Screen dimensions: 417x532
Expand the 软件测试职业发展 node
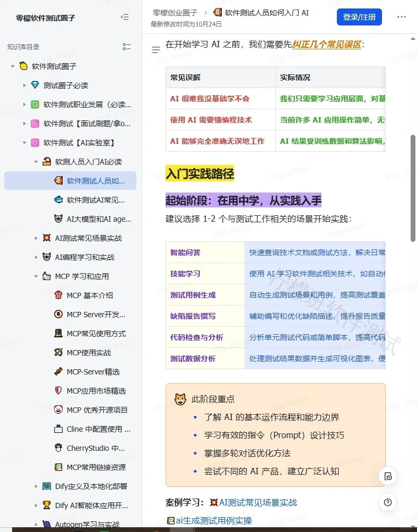(24, 104)
